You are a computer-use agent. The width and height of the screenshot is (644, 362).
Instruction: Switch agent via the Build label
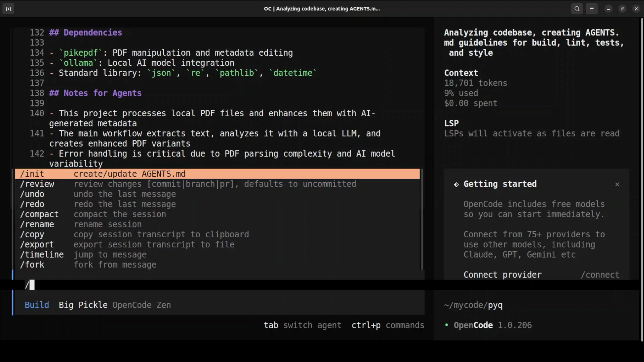tap(37, 305)
